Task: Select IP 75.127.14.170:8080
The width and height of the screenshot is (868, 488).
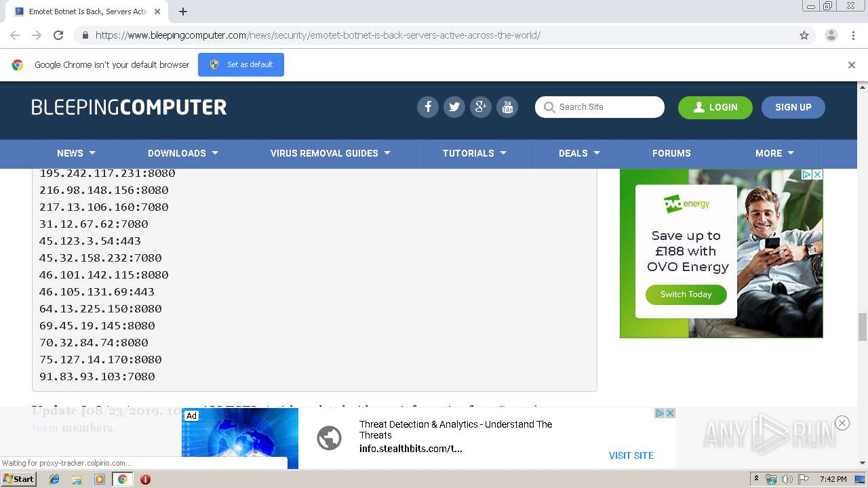Action: pyautogui.click(x=100, y=360)
